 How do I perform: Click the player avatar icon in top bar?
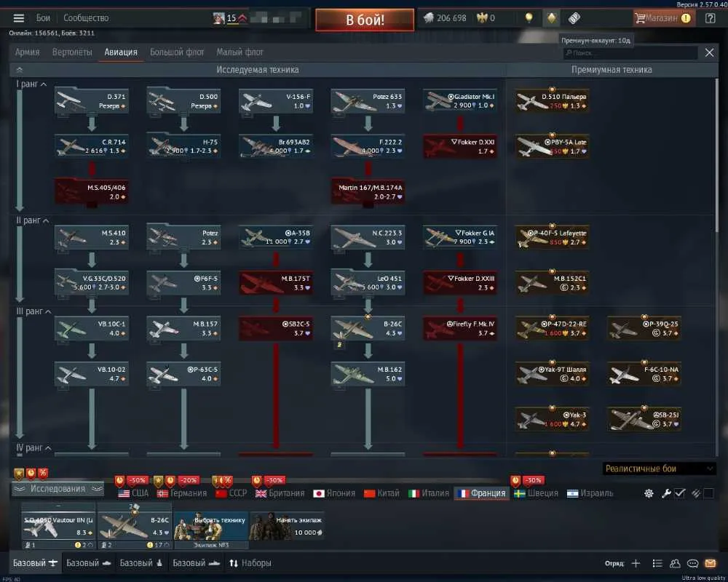[218, 18]
